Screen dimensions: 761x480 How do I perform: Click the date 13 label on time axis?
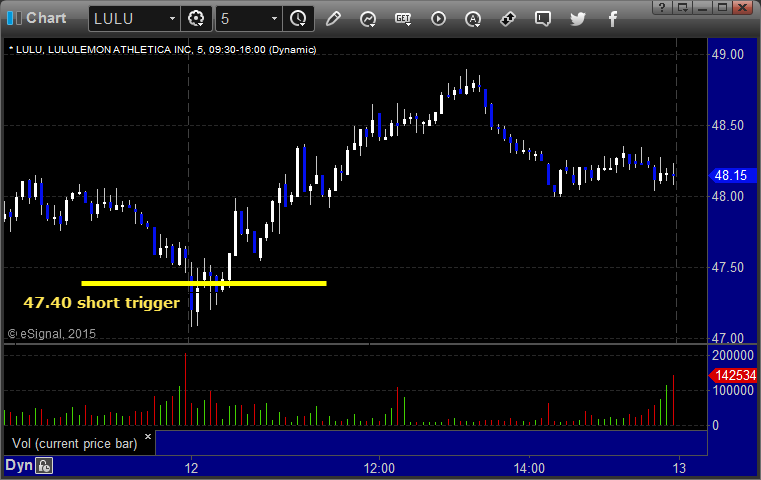(679, 468)
